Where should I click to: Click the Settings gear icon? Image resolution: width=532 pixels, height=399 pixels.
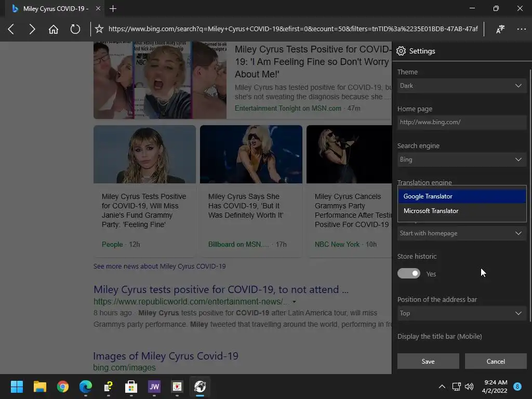pyautogui.click(x=401, y=51)
